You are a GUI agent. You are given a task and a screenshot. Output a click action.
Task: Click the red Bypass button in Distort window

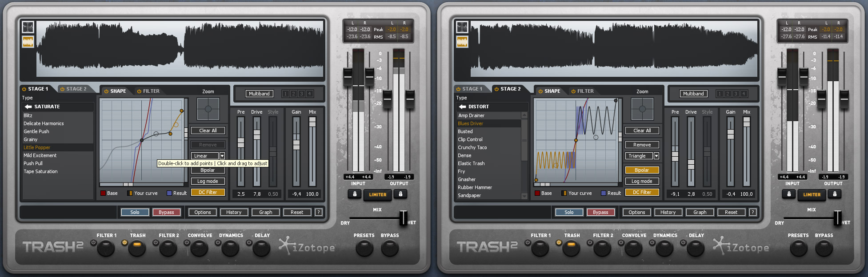600,212
